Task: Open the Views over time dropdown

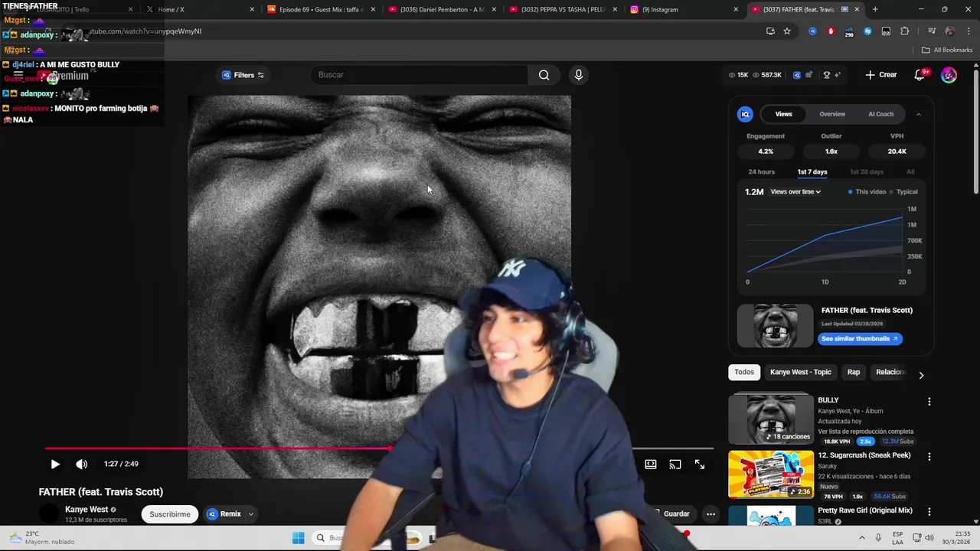Action: (x=795, y=192)
